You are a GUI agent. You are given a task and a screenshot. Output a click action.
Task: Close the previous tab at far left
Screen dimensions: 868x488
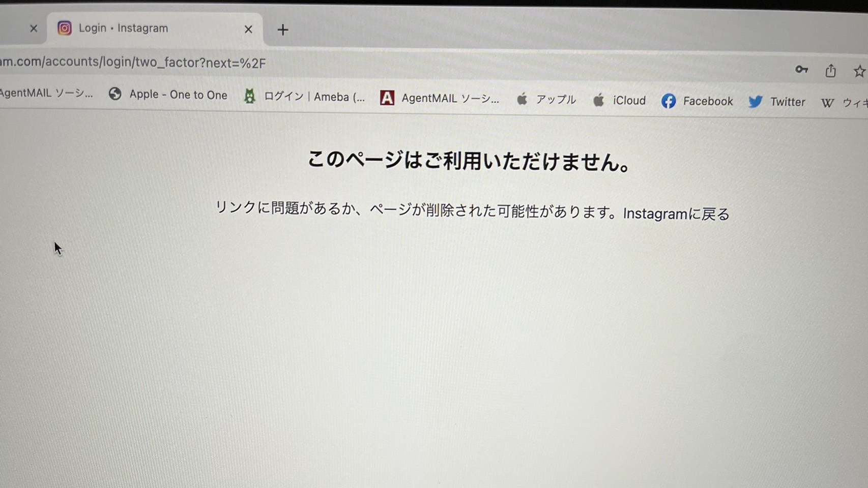click(x=34, y=28)
